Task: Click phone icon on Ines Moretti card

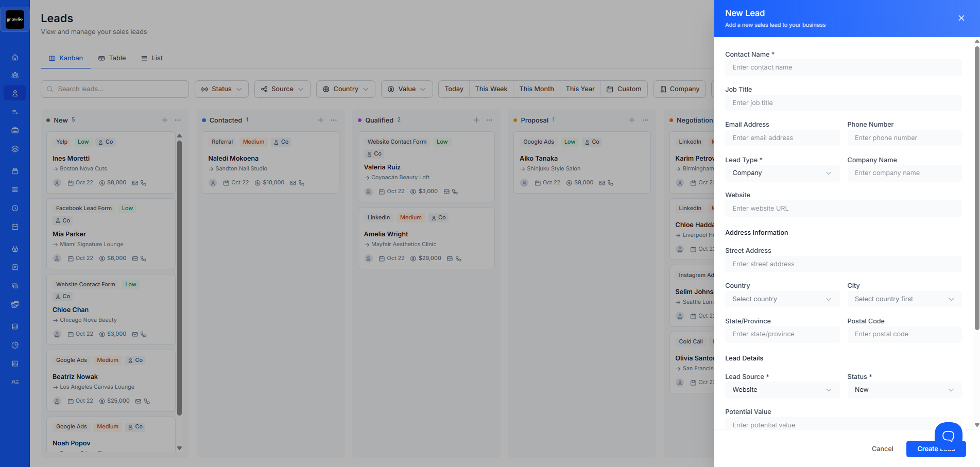Action: pos(144,183)
